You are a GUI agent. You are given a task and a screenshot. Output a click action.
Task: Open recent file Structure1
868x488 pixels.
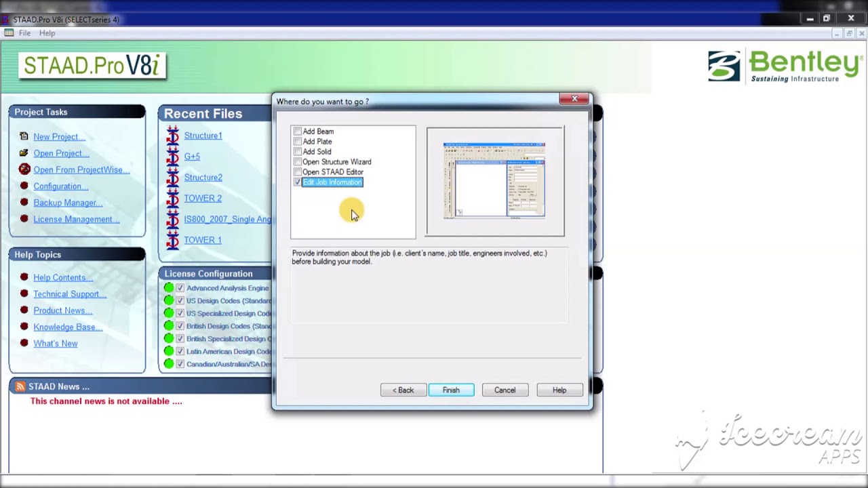click(x=203, y=136)
